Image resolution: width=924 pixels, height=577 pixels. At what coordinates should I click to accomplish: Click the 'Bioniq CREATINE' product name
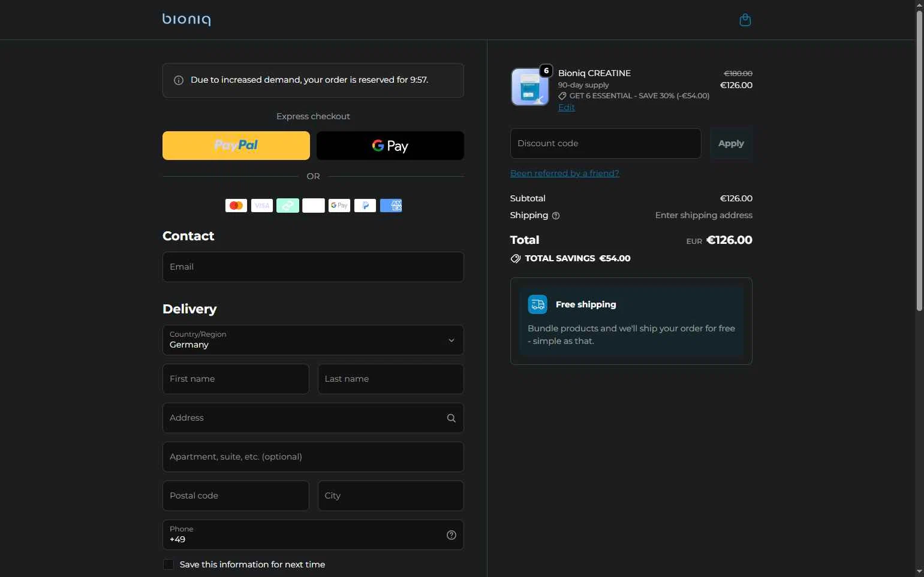coord(594,73)
